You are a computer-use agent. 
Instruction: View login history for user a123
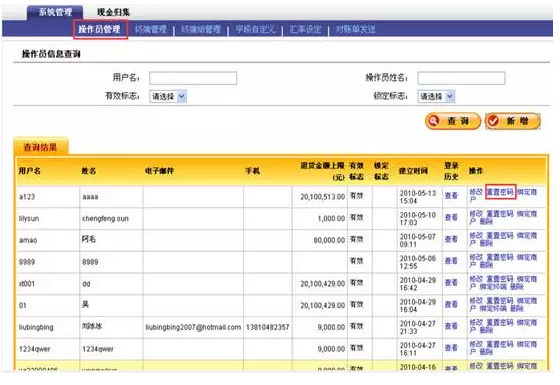pyautogui.click(x=451, y=196)
